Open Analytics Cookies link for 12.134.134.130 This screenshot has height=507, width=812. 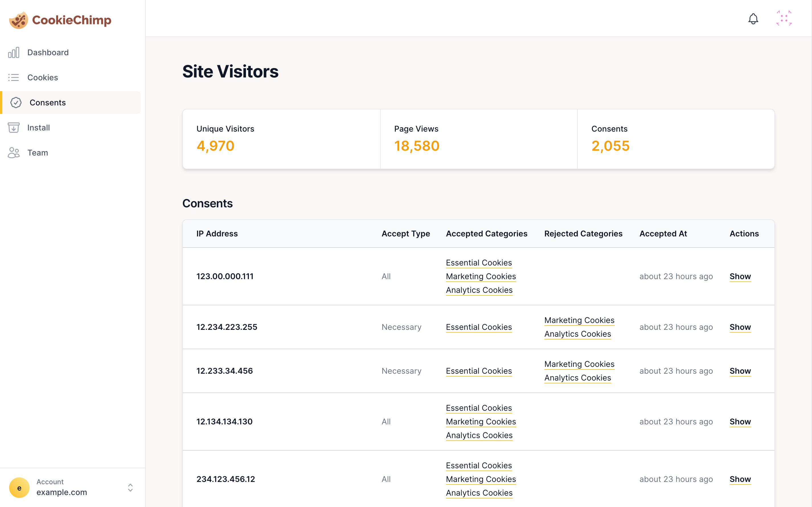(479, 435)
